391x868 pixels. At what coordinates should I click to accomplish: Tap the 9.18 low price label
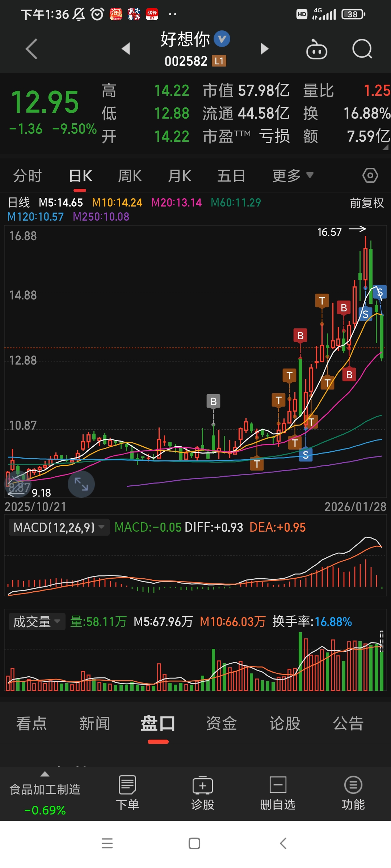(41, 493)
